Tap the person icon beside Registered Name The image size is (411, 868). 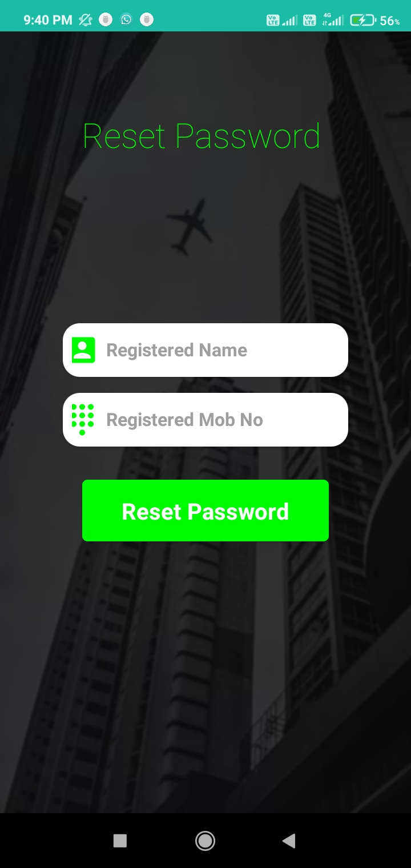pos(83,350)
